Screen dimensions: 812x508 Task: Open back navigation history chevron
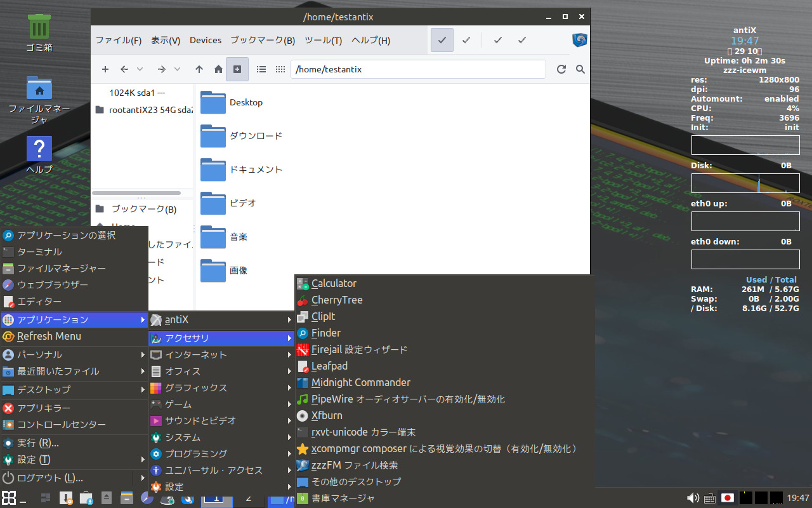click(138, 69)
